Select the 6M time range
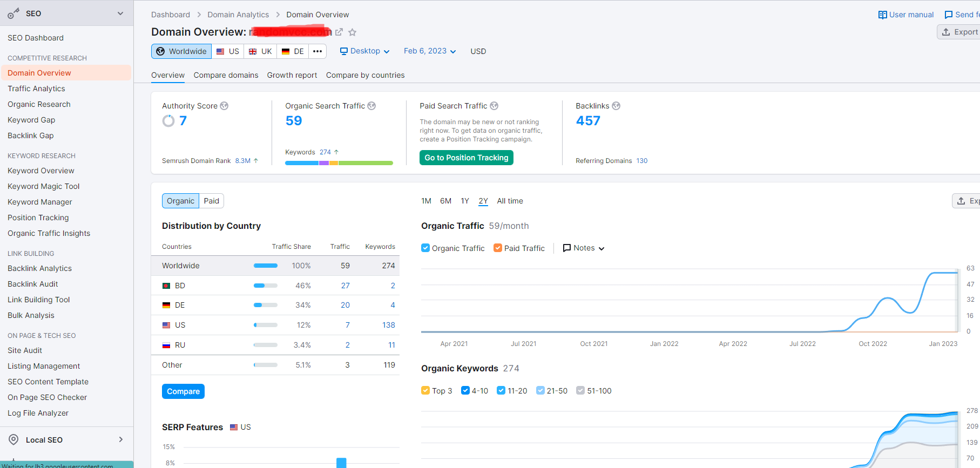 point(445,201)
